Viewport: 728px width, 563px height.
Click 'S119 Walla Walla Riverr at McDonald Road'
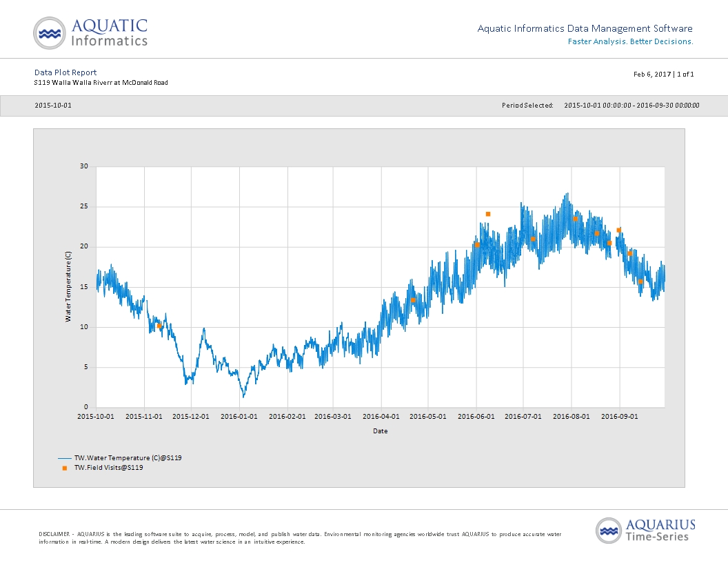[x=101, y=83]
